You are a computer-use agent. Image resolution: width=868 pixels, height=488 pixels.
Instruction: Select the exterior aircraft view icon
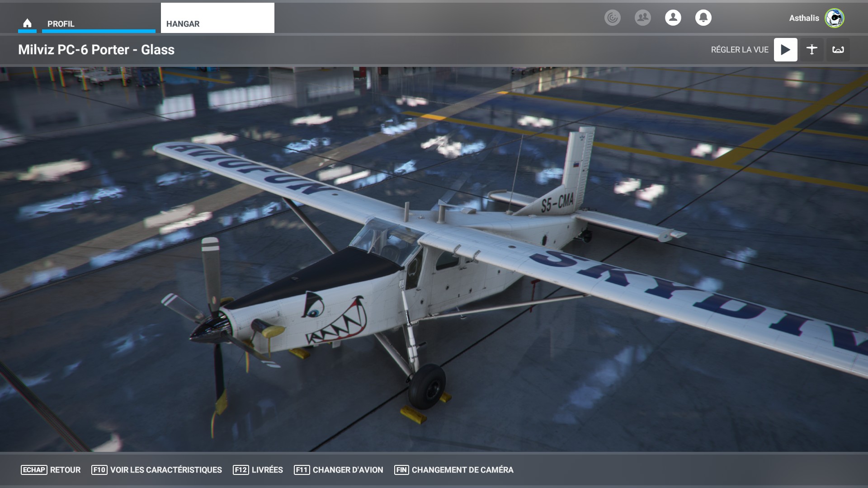[811, 50]
